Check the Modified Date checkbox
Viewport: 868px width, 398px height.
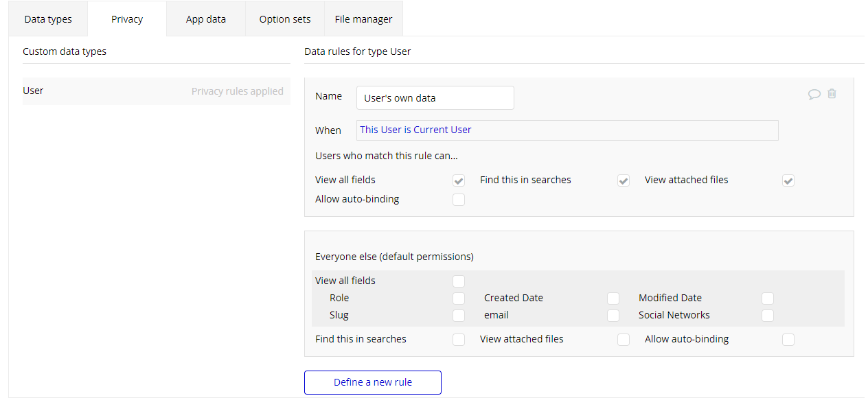[768, 298]
